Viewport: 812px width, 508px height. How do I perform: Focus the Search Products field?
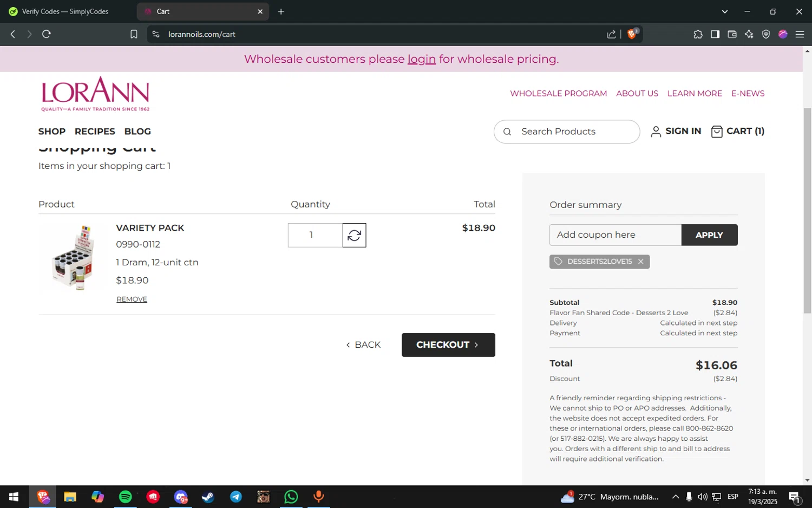tap(567, 132)
